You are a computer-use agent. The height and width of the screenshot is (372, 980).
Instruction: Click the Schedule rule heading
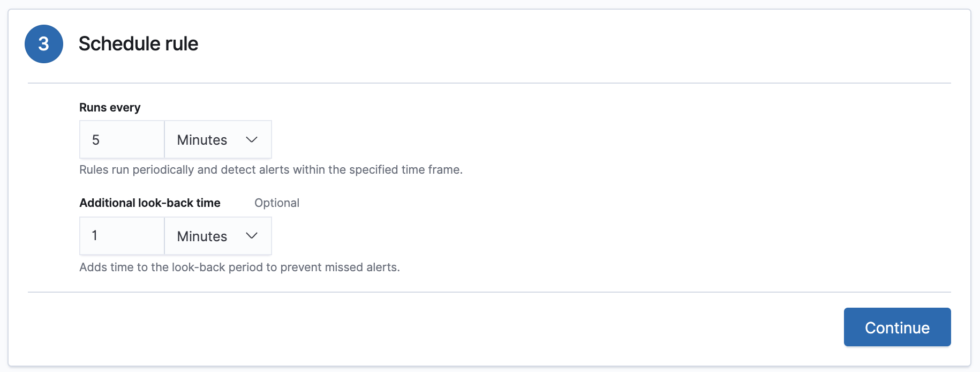coord(138,44)
